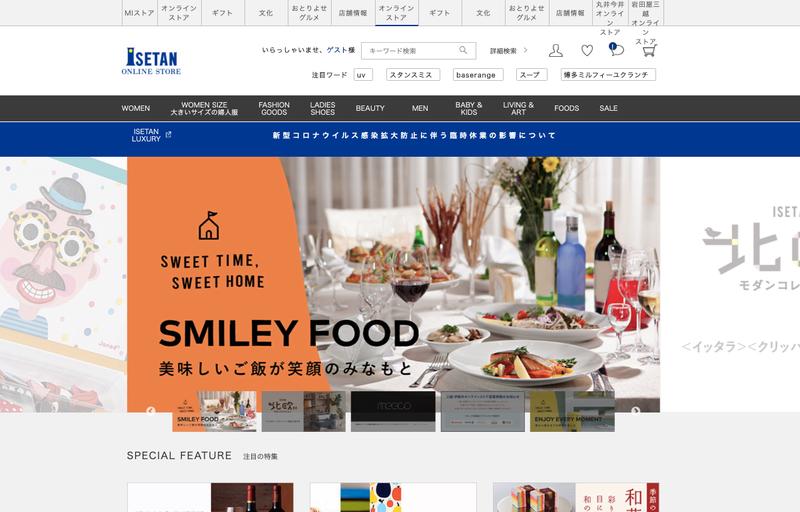
Task: Open the FASHION GOODS menu
Action: click(x=274, y=108)
